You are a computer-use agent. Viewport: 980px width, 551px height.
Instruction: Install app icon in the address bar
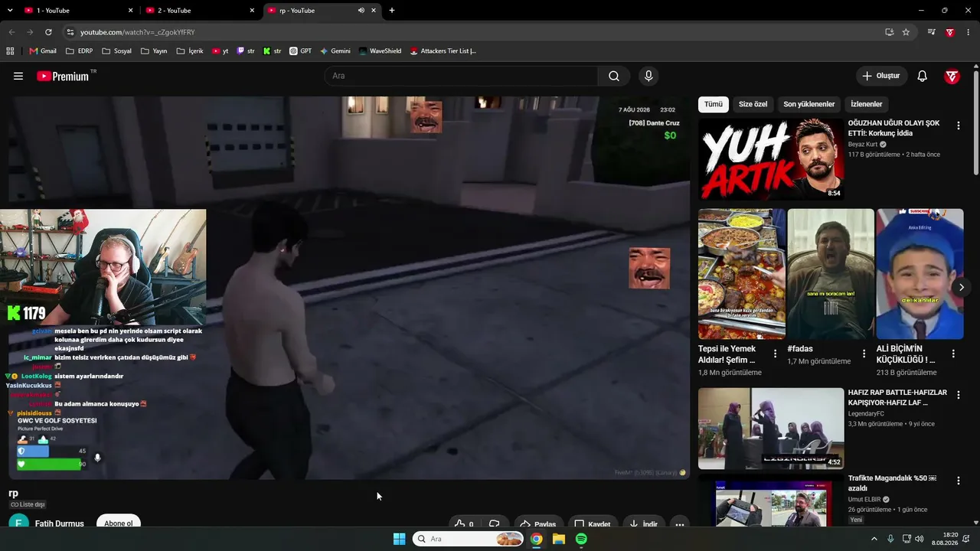coord(889,32)
